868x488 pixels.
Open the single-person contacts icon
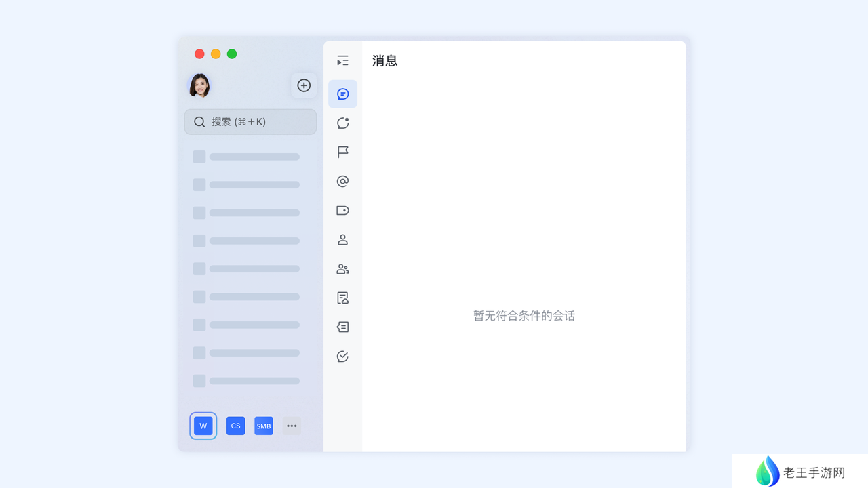[342, 239]
